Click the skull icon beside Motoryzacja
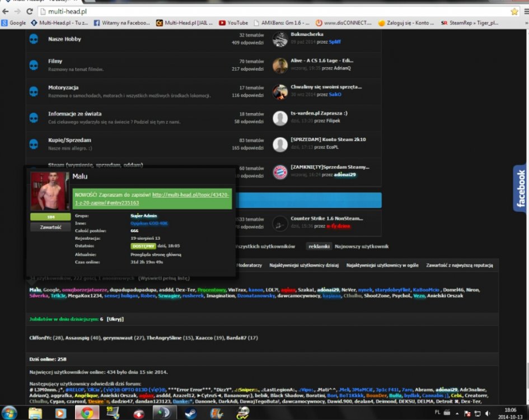Viewport: 529px width, 420px height. click(x=33, y=91)
